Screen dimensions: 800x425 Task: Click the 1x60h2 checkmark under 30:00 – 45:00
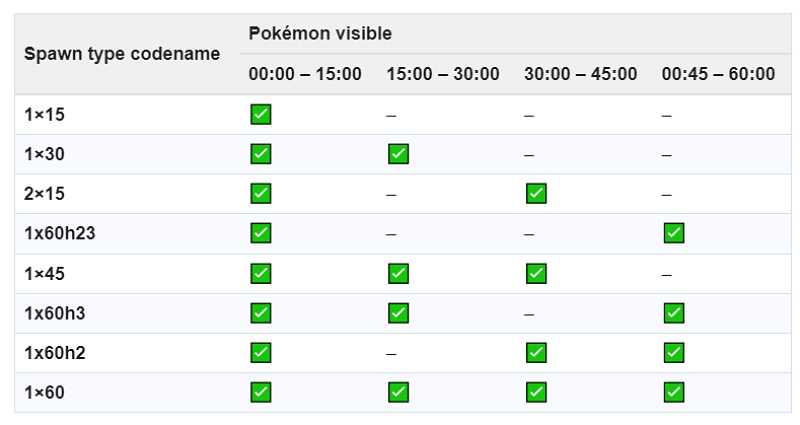coord(535,351)
